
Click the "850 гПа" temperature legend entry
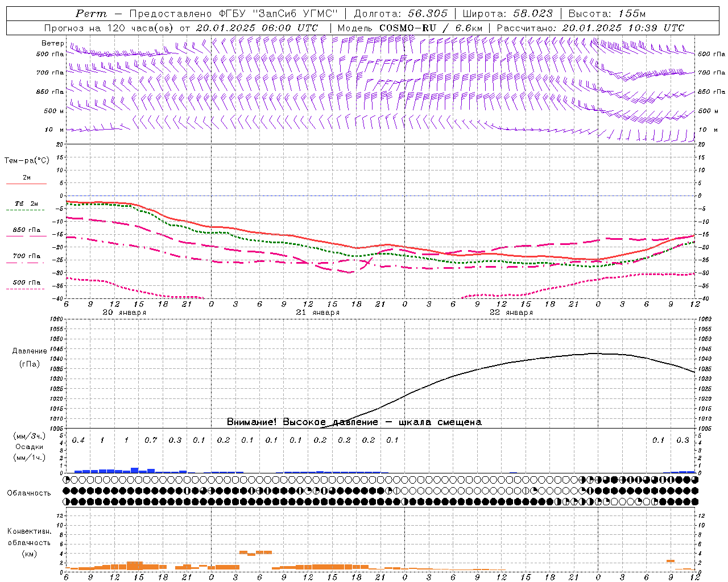pyautogui.click(x=27, y=230)
